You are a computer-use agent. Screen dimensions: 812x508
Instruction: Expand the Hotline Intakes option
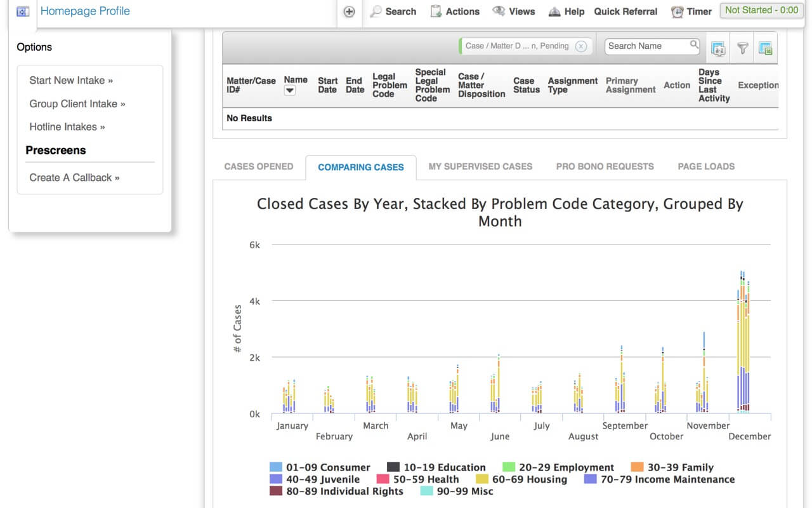coord(67,126)
